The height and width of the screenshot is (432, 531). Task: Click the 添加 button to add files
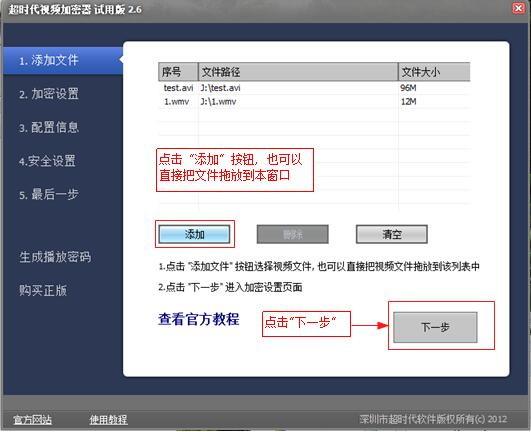point(194,234)
